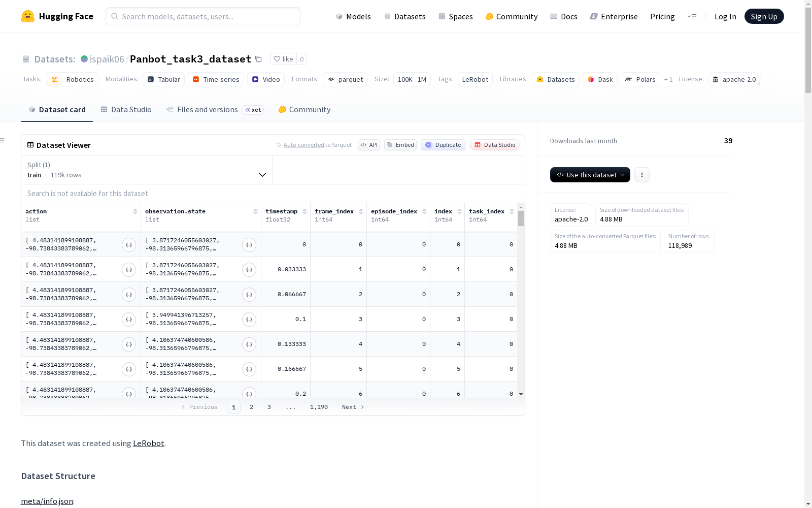Sort by observation.state column
Viewport: 812px width, 508px height.
[255, 211]
